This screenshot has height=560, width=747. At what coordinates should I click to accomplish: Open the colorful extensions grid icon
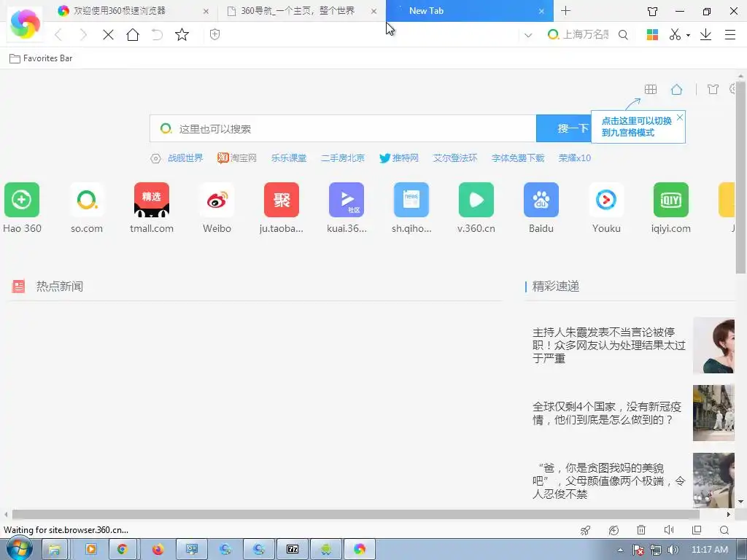[x=652, y=35]
